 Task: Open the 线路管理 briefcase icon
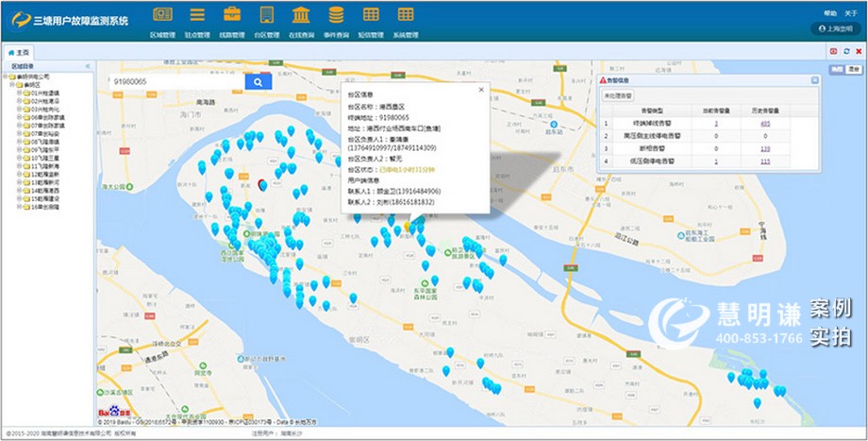tap(232, 15)
